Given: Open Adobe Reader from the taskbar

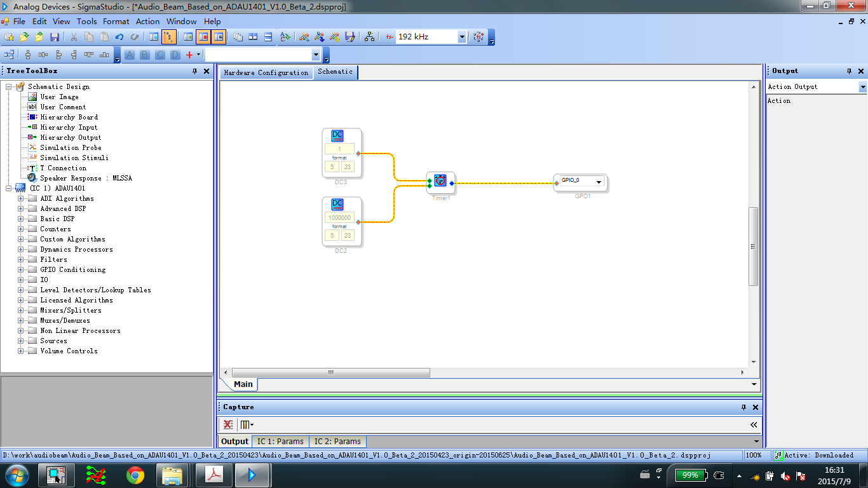Looking at the screenshot, I should click(x=214, y=475).
